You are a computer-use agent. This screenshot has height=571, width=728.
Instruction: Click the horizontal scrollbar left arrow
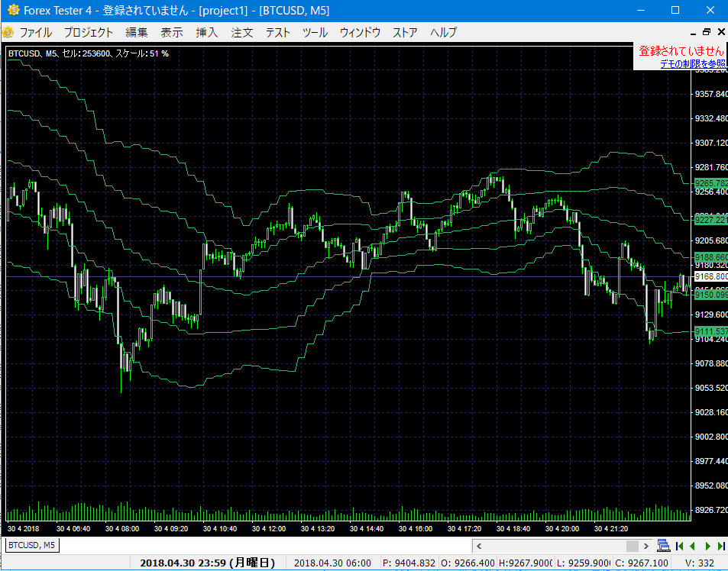pos(479,546)
